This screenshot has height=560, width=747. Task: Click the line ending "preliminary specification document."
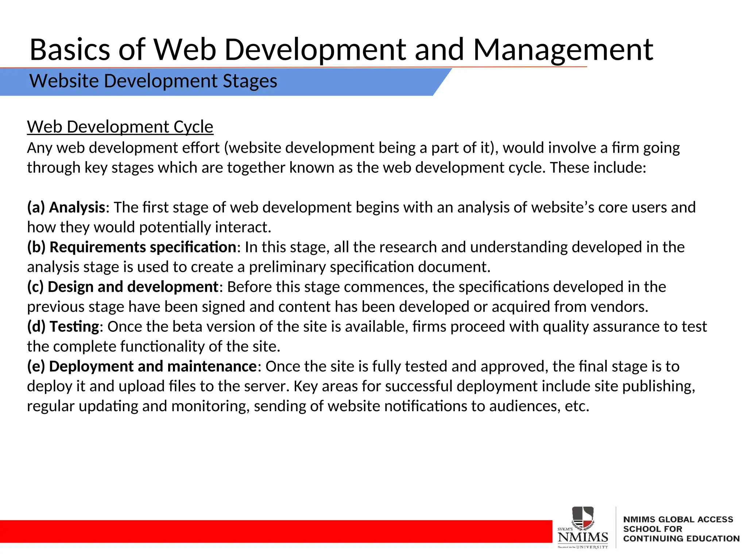point(259,267)
